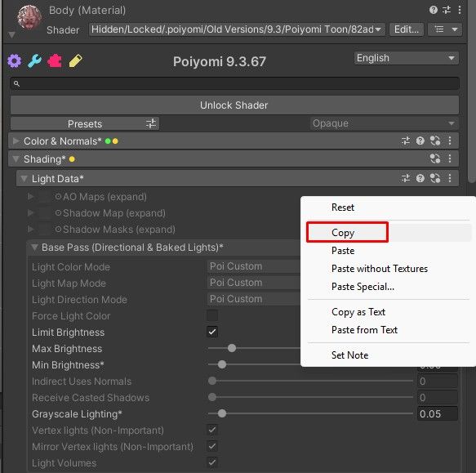Open dropdown arrow right of list icon
This screenshot has width=476, height=473.
pyautogui.click(x=455, y=29)
